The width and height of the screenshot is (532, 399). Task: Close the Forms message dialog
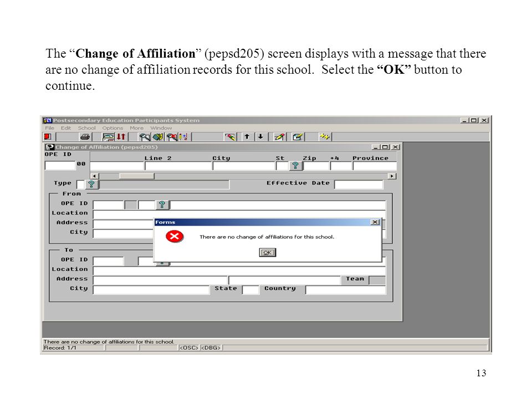click(375, 222)
